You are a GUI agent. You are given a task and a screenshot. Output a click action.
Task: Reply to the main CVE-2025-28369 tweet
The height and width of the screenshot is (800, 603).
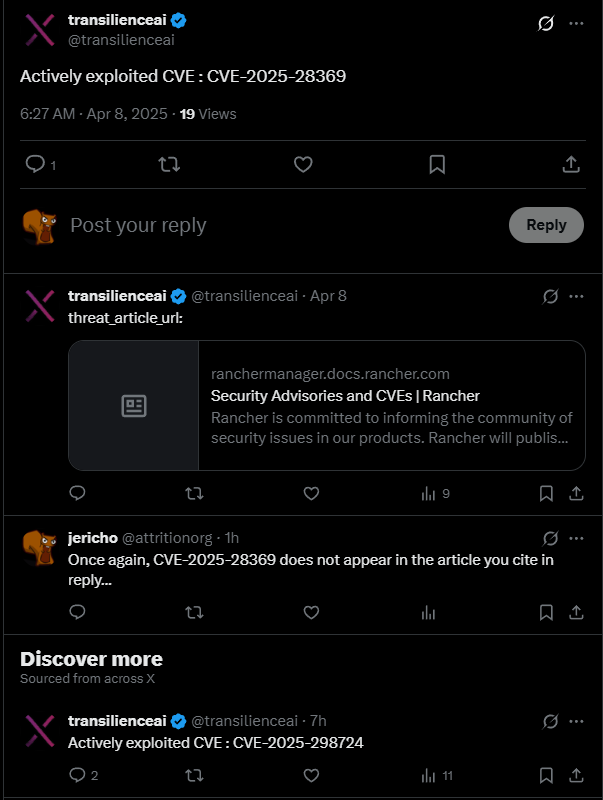[35, 164]
